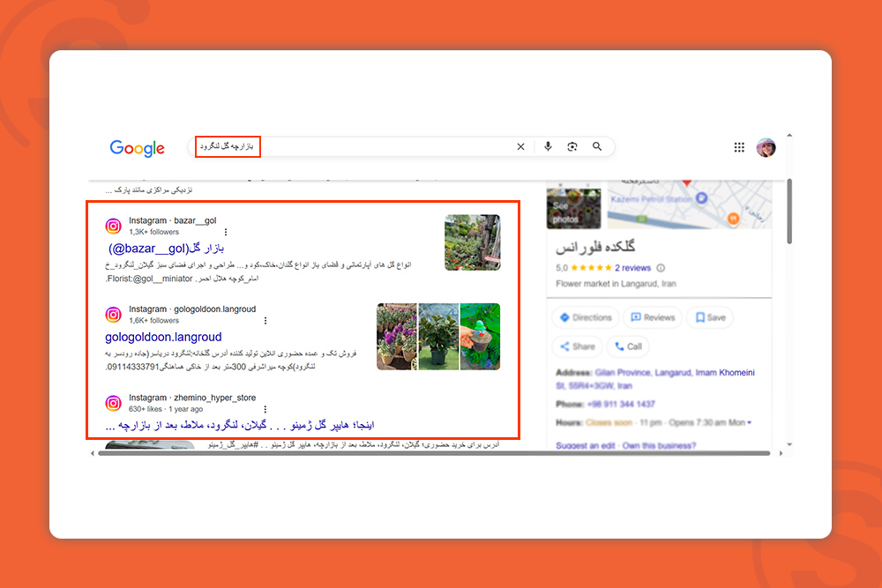Open three-dot menu for gologoldoon.langroud result

265,320
